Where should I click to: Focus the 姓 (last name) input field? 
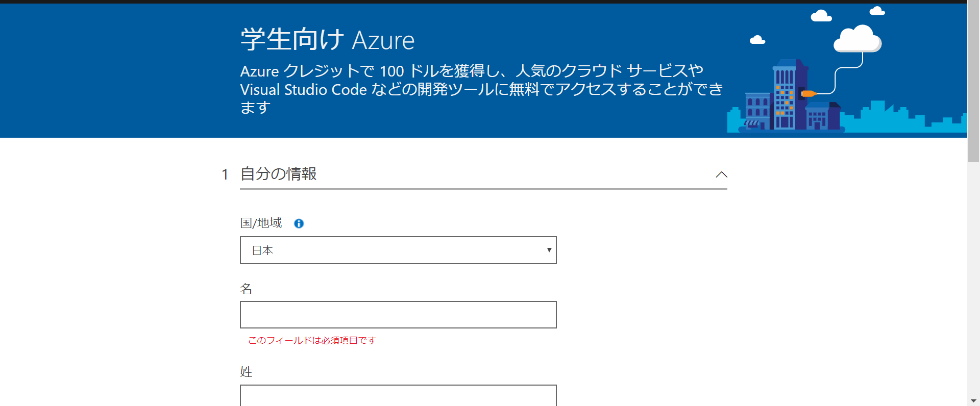click(x=398, y=395)
